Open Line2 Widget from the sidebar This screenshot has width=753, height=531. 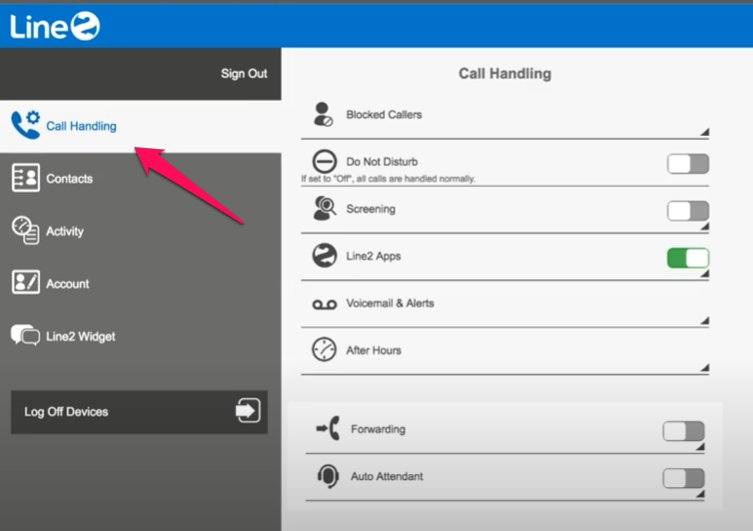click(x=140, y=336)
